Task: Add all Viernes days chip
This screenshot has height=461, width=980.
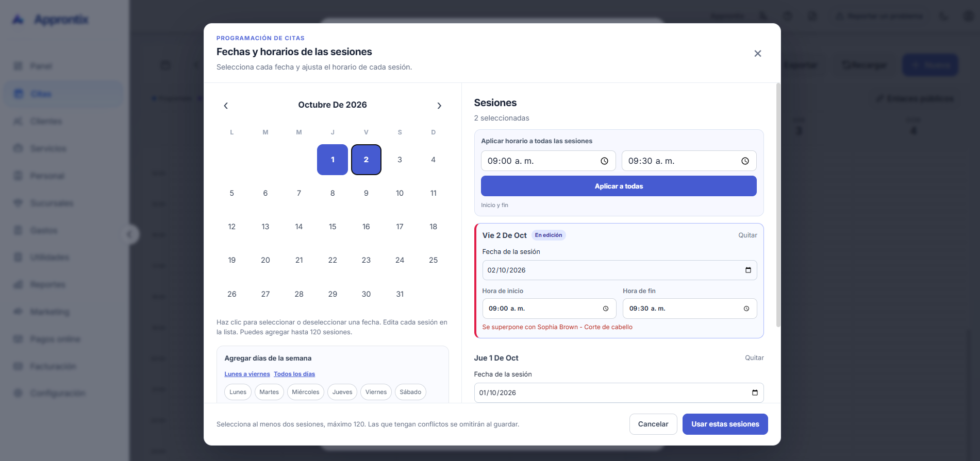Action: pyautogui.click(x=376, y=392)
